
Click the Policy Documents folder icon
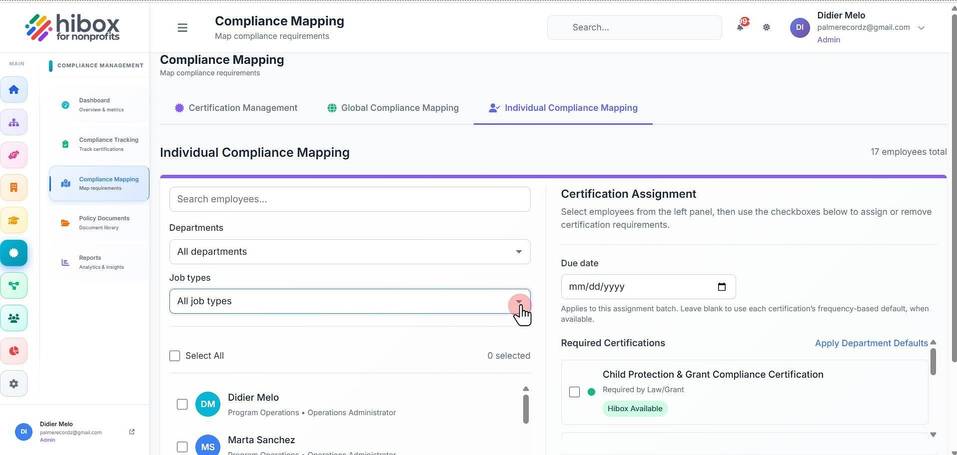pyautogui.click(x=65, y=223)
